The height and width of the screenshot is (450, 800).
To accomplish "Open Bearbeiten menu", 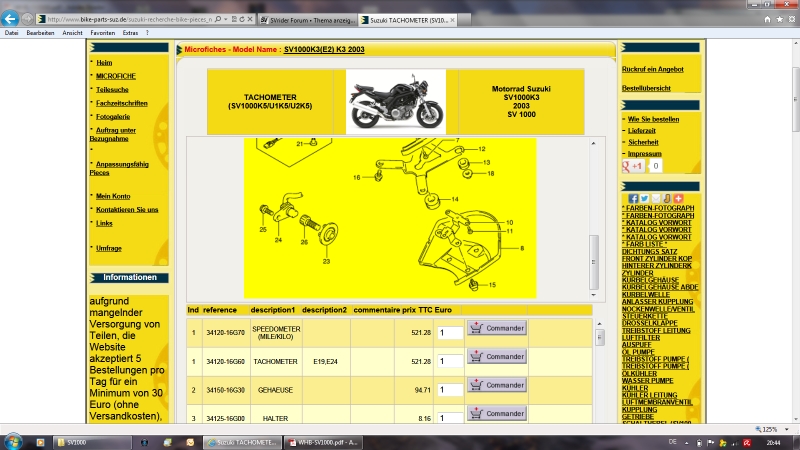I will pos(40,33).
